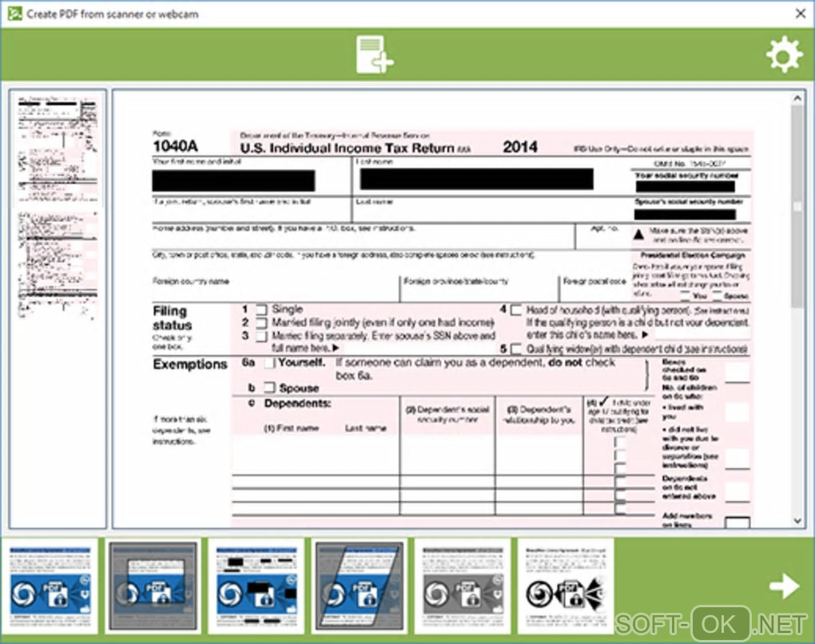Screen dimensions: 815x644
Task: Check the Married filing jointly box
Action: [x=261, y=323]
